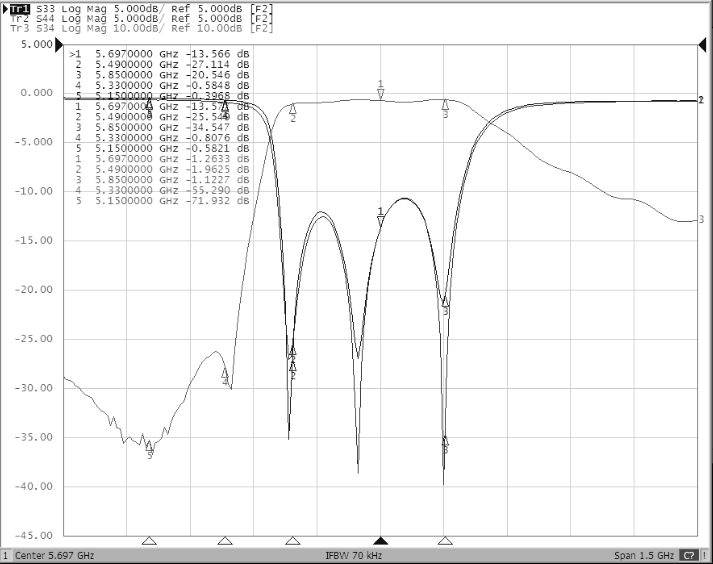The width and height of the screenshot is (713, 564).
Task: Click the marker readout row showing -71.932 dB
Action: click(160, 201)
